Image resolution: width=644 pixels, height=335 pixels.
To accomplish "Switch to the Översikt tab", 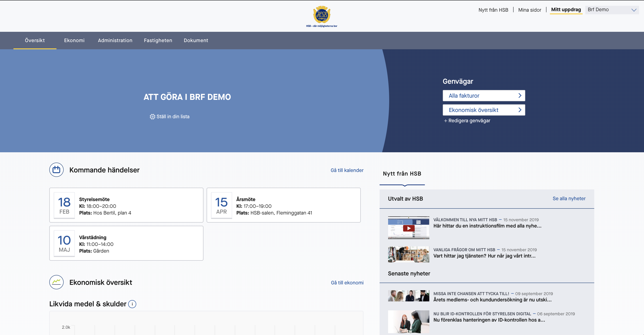I will click(x=35, y=41).
